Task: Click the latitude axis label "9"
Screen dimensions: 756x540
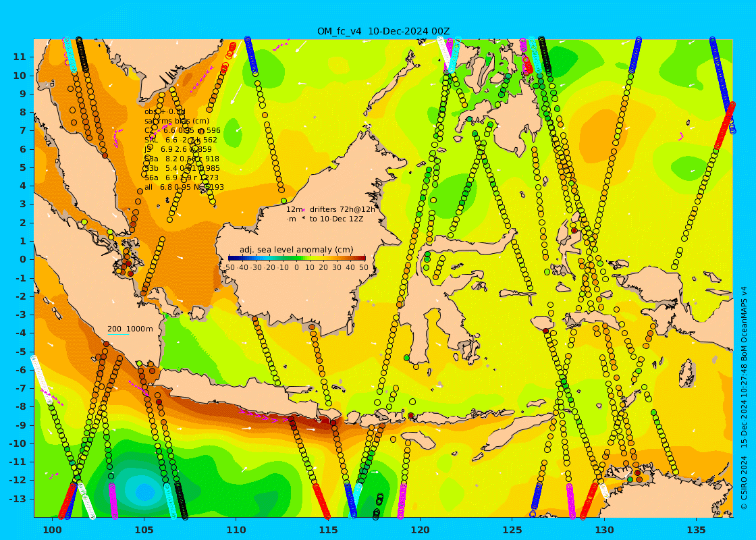Action: click(22, 94)
